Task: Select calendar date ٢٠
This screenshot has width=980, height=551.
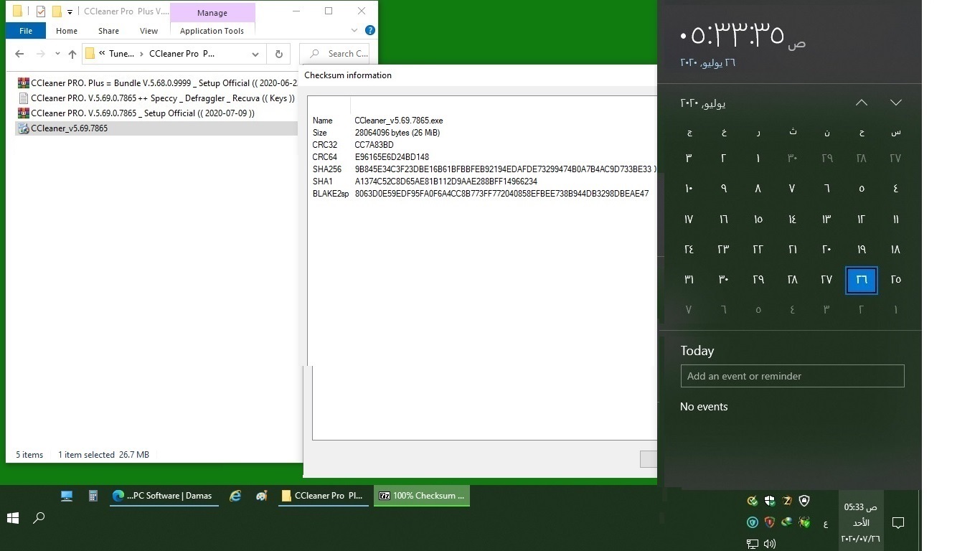Action: coord(827,250)
